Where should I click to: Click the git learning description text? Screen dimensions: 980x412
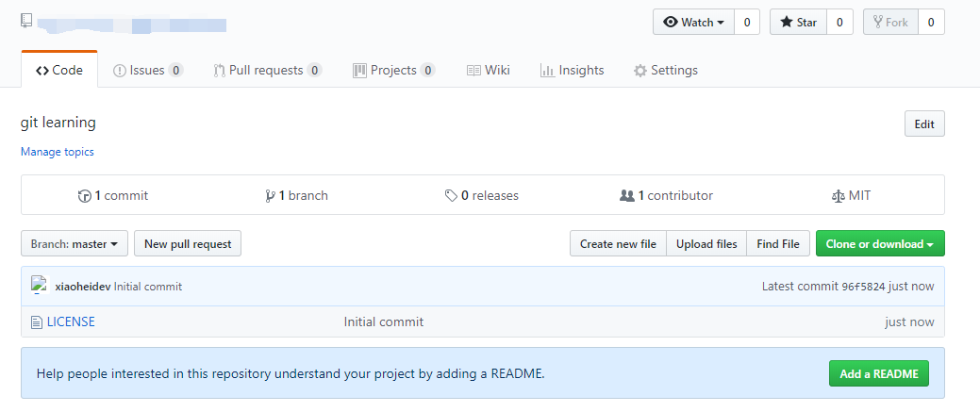tap(58, 123)
